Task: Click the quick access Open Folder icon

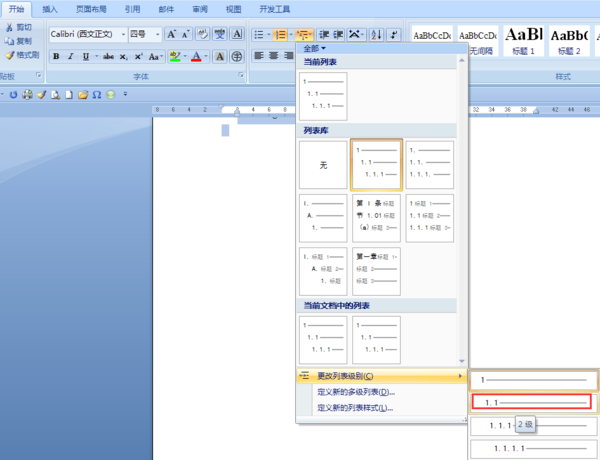Action: click(x=83, y=95)
